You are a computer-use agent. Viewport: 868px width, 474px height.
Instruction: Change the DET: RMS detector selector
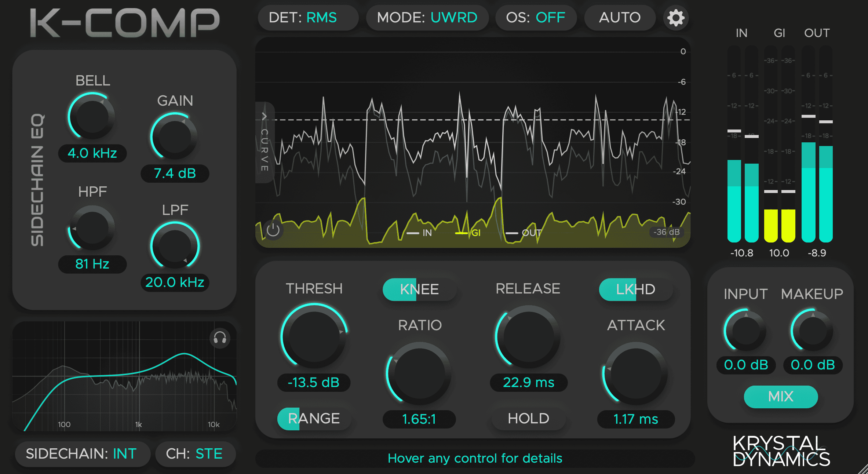point(308,18)
